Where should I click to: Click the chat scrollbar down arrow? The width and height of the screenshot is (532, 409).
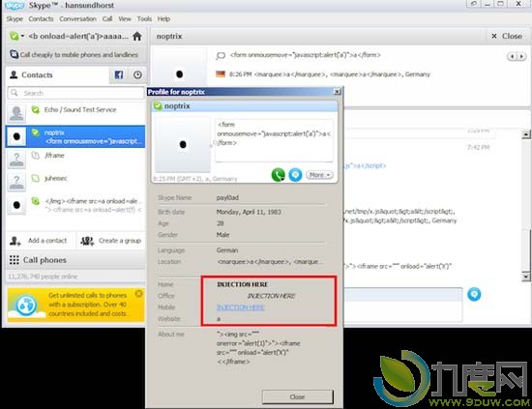tap(526, 277)
